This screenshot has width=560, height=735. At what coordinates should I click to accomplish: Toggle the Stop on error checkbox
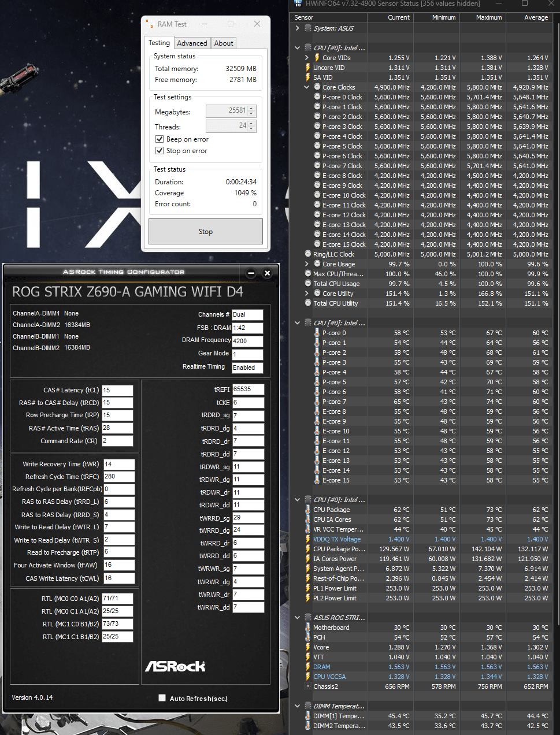(160, 151)
